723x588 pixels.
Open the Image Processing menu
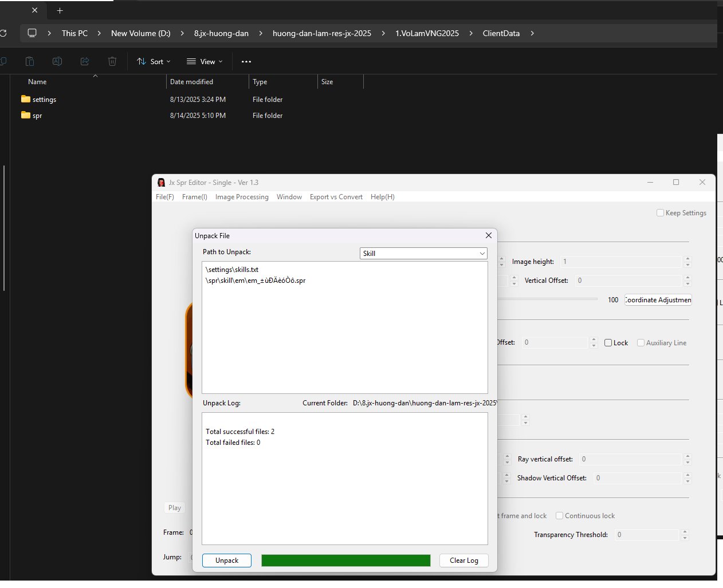click(242, 197)
